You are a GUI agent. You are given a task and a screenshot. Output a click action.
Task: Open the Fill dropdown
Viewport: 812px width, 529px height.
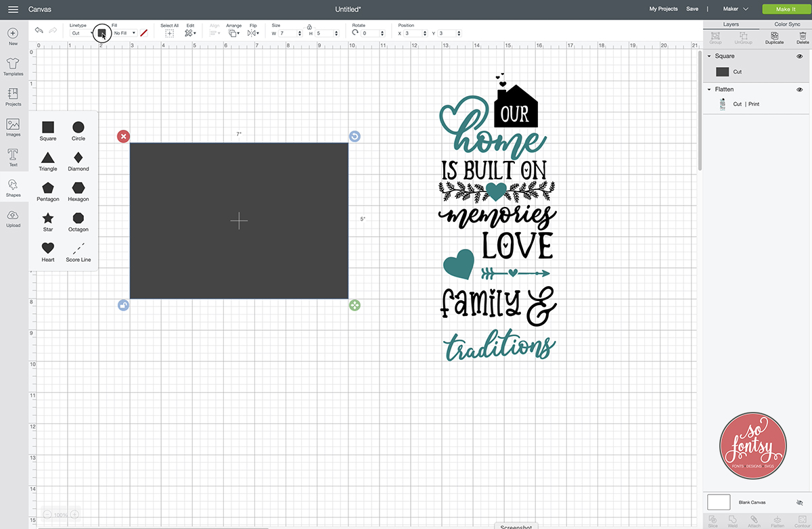pos(125,33)
